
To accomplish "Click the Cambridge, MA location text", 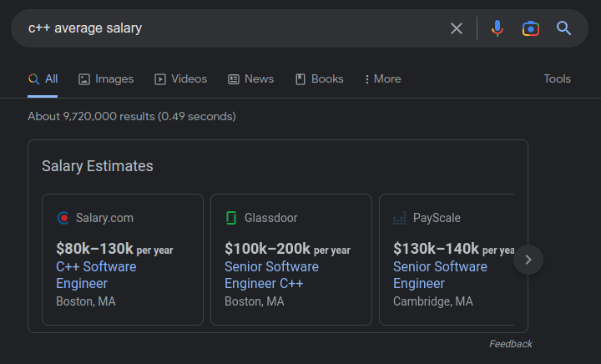I will pyautogui.click(x=433, y=301).
